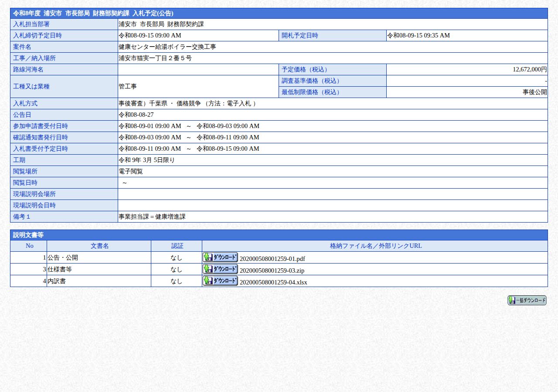Image resolution: width=558 pixels, height=392 pixels.
Task: Click the 事後公開 minimum price value
Action: coord(535,92)
